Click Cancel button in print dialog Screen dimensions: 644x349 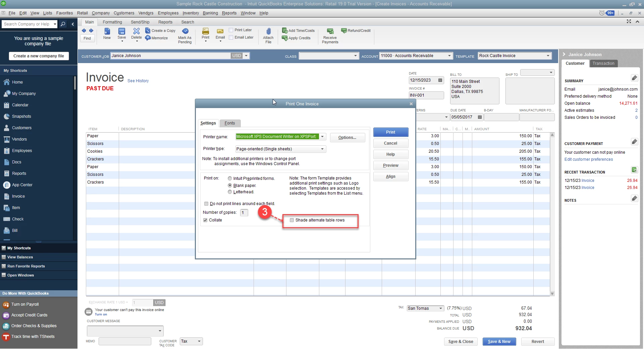(391, 143)
